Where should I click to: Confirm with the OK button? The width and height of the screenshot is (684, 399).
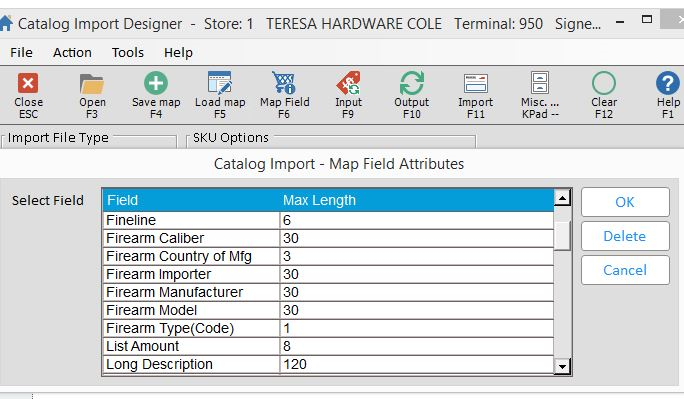[x=625, y=202]
